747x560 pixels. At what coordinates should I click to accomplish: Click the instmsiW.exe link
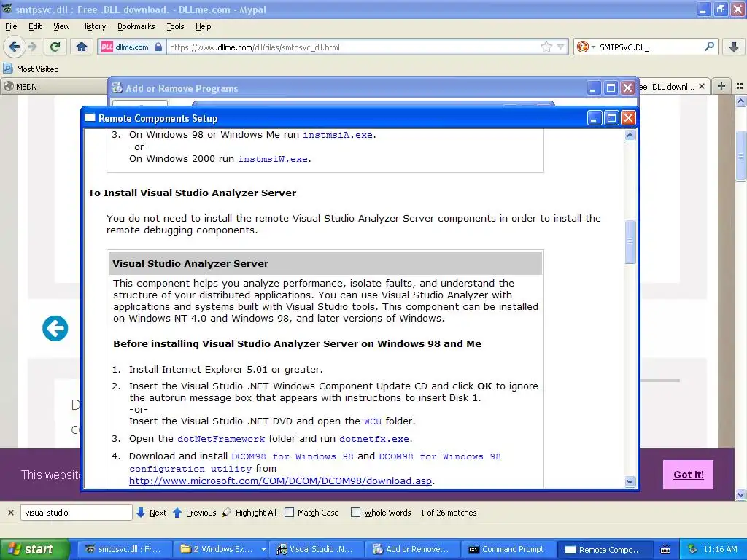273,159
